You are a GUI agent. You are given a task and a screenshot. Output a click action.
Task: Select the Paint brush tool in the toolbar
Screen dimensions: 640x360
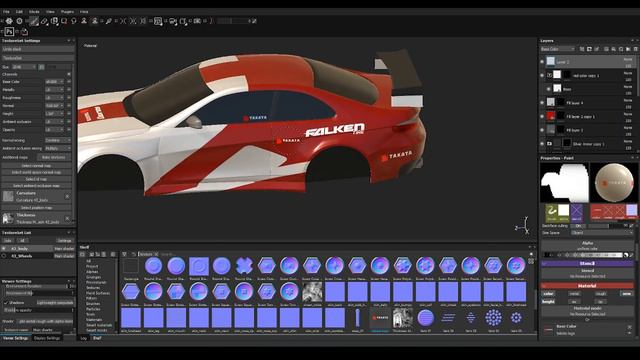pyautogui.click(x=34, y=21)
